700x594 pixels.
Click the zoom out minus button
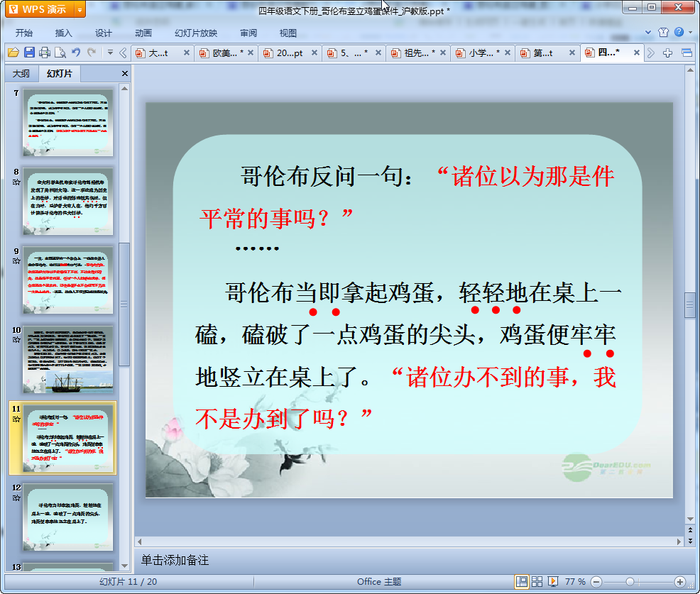[x=596, y=582]
